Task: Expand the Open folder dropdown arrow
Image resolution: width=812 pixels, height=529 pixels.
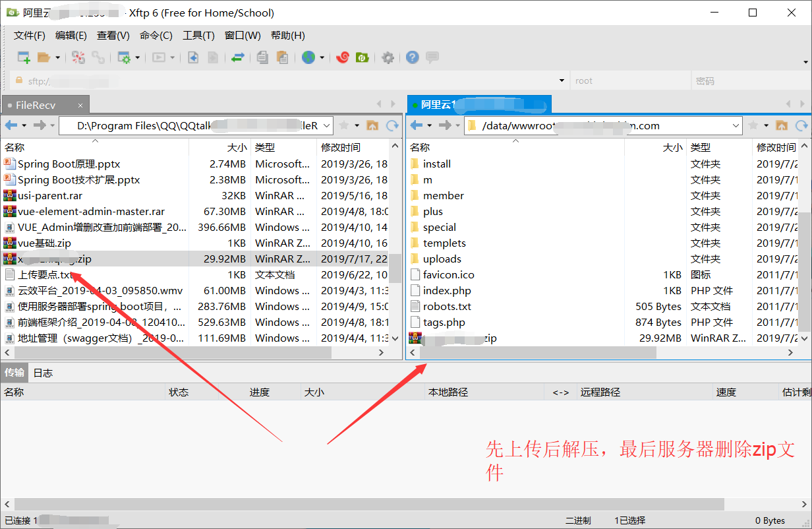Action: [58, 58]
